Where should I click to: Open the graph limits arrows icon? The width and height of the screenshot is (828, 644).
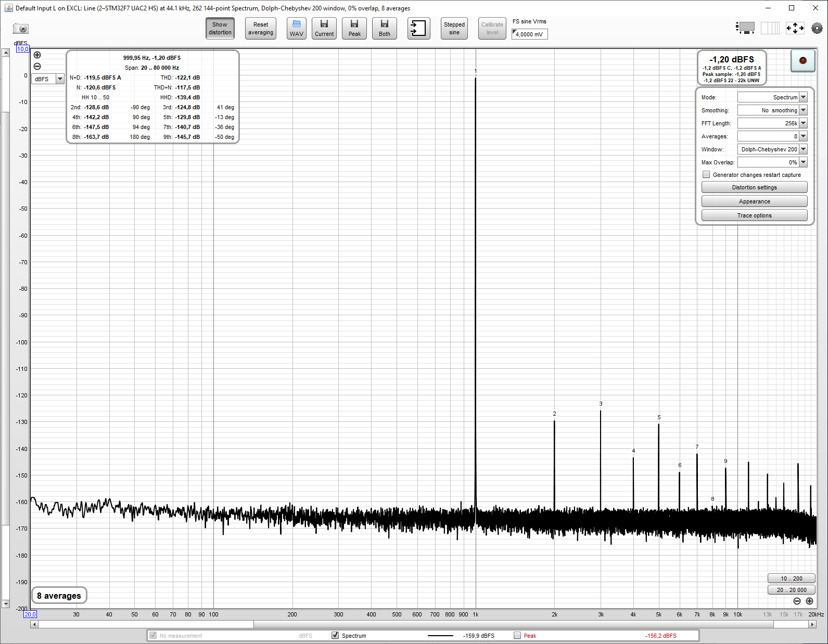[795, 28]
